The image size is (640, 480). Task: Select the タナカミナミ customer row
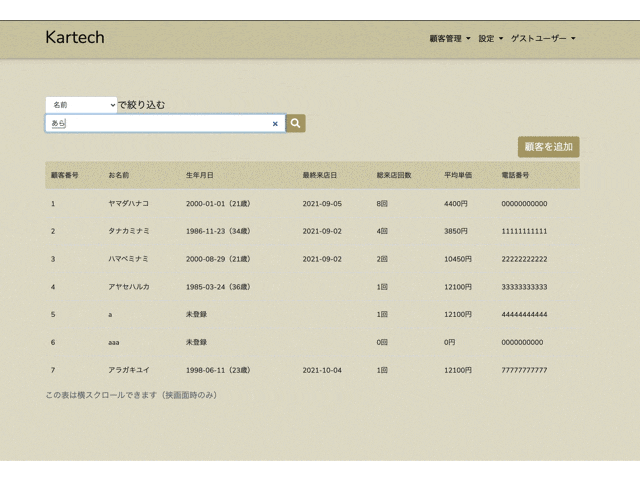(312, 231)
